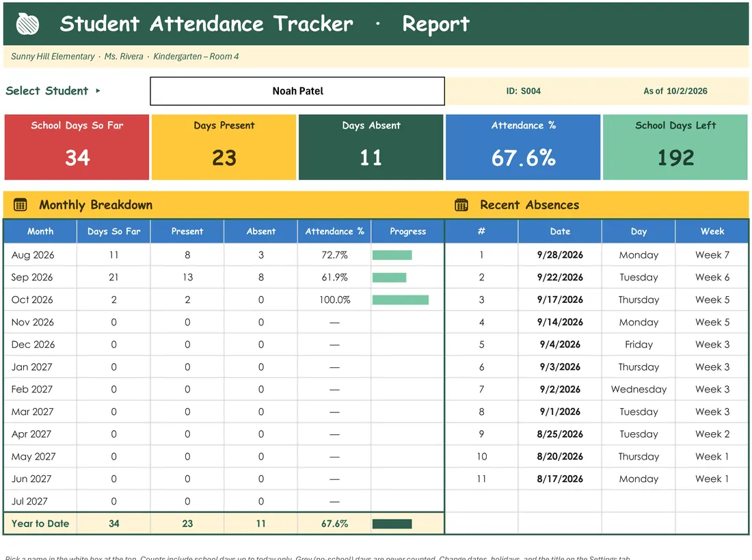Click the Aug 2026 progress bar

[392, 255]
